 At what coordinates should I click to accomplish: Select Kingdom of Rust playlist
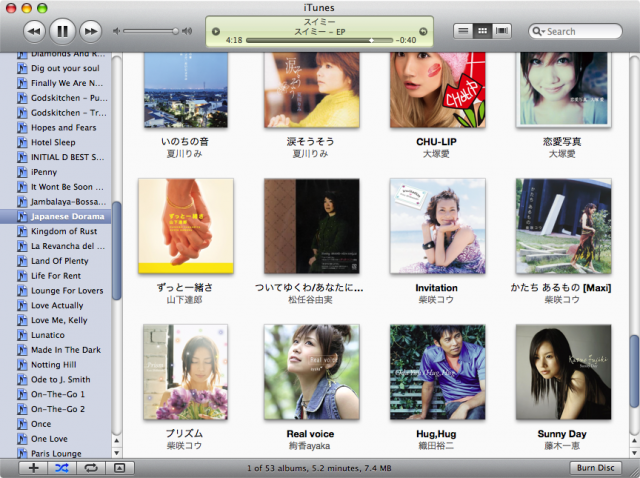pyautogui.click(x=56, y=231)
